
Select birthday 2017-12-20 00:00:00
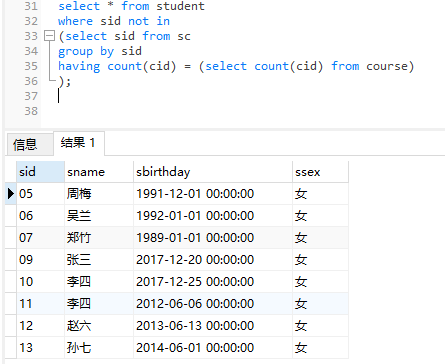tap(213, 260)
